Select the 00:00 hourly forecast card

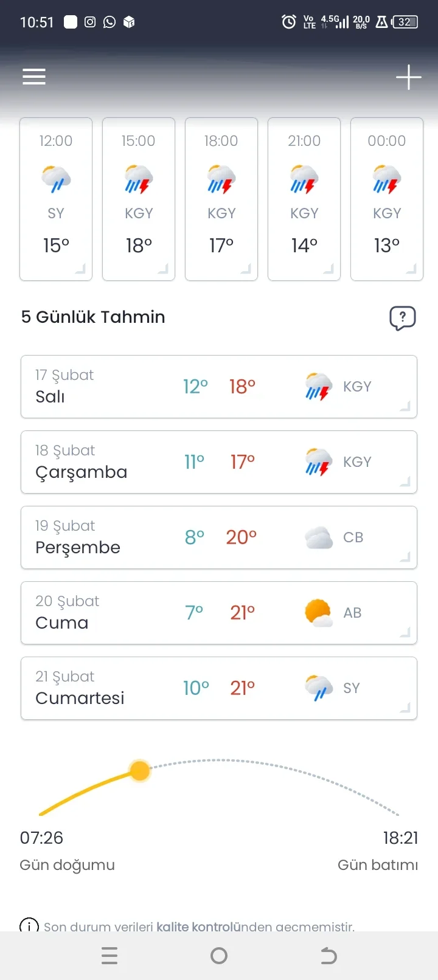tap(387, 199)
